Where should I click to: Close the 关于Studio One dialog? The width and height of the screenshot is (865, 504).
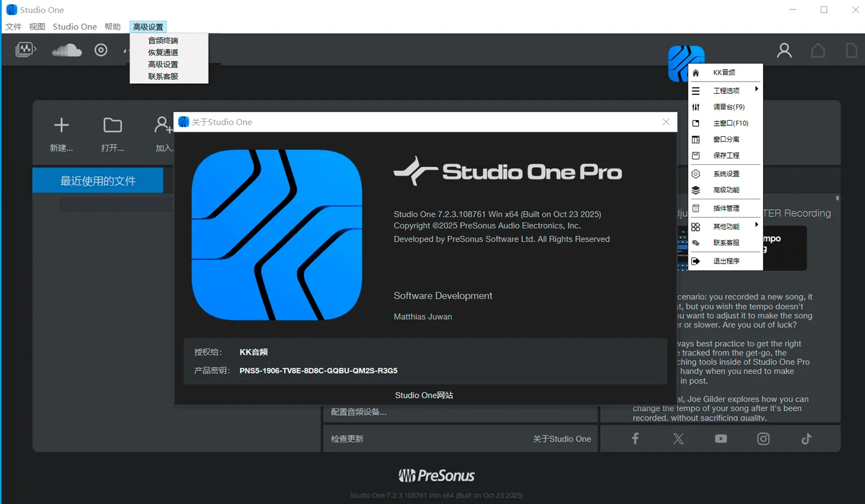(x=666, y=122)
